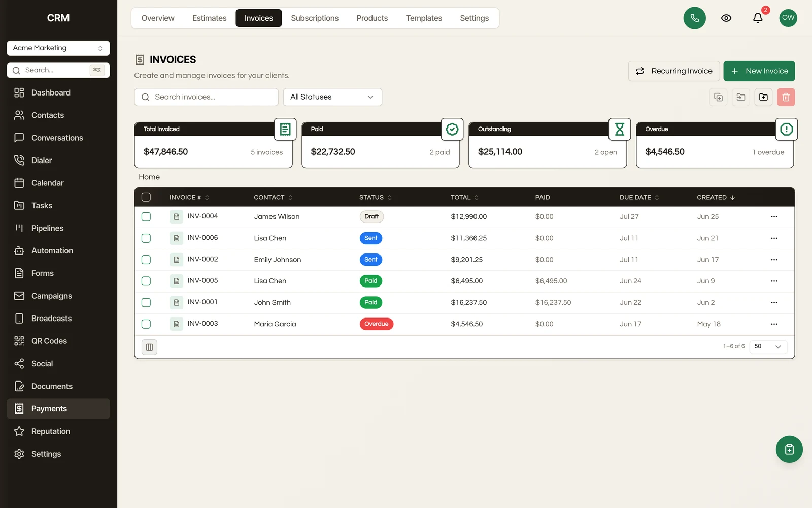This screenshot has width=812, height=508.
Task: Open row actions for INV-0006
Action: [x=774, y=238]
